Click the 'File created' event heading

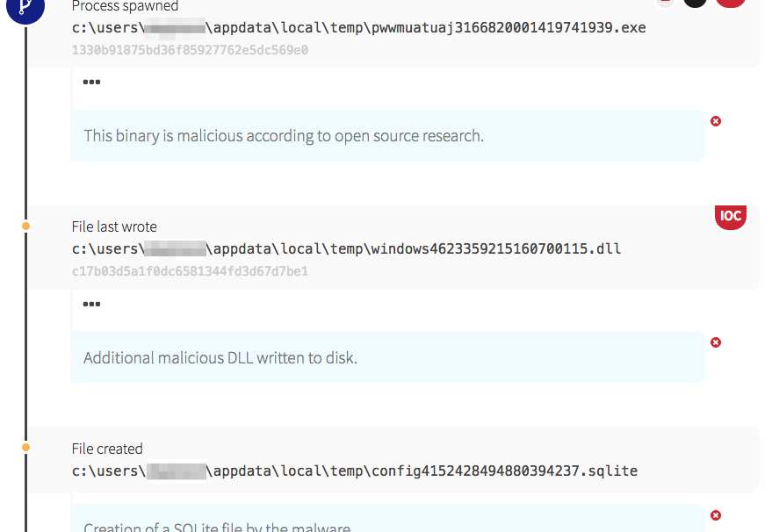(107, 449)
